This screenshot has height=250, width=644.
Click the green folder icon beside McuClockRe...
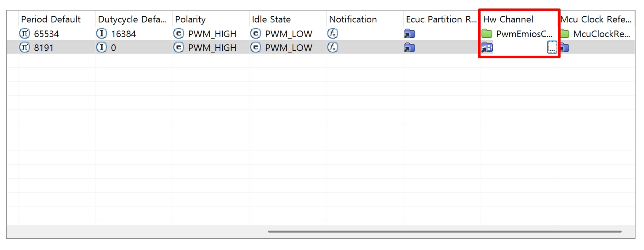tap(565, 33)
